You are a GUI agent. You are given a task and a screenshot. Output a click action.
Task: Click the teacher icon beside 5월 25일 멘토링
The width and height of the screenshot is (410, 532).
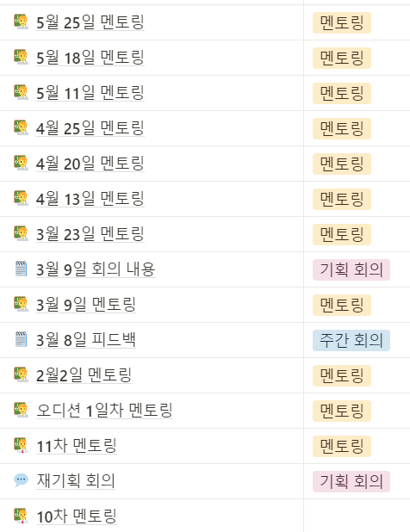[21, 22]
